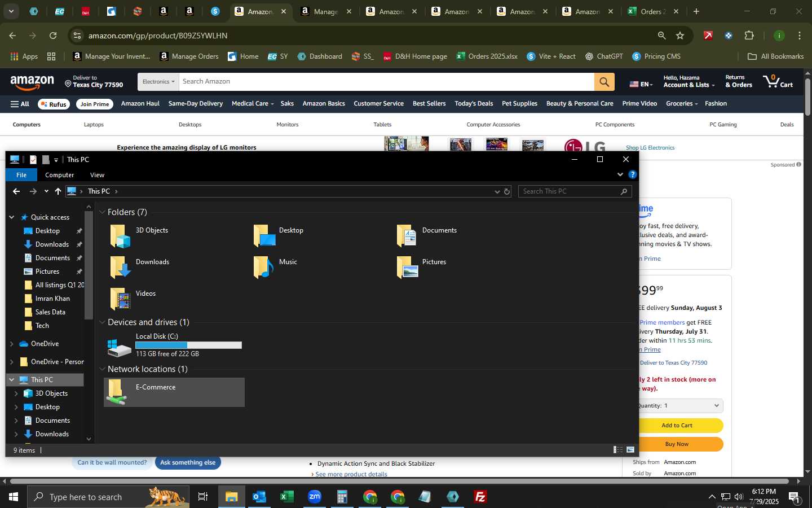Open Excel from the taskbar
The height and width of the screenshot is (508, 812).
pos(287,497)
